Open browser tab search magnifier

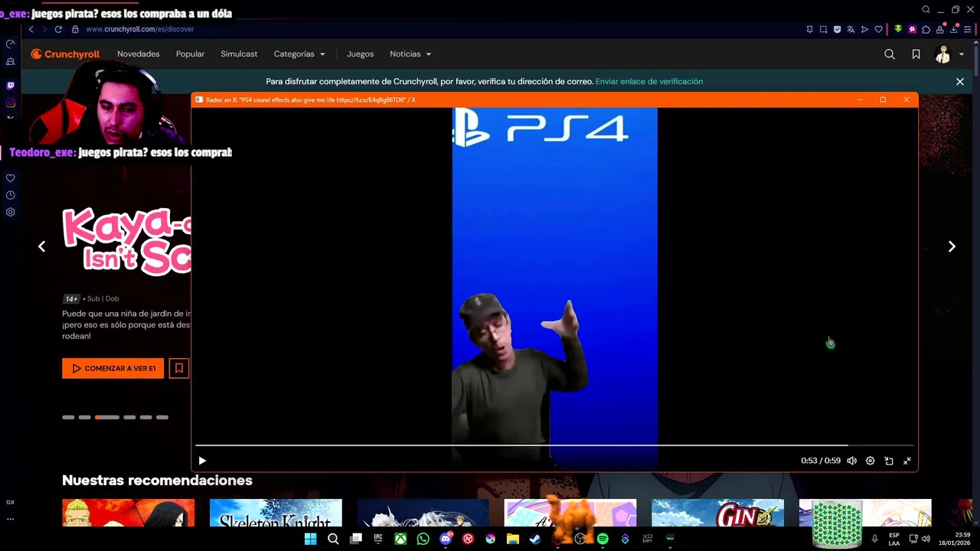(926, 10)
